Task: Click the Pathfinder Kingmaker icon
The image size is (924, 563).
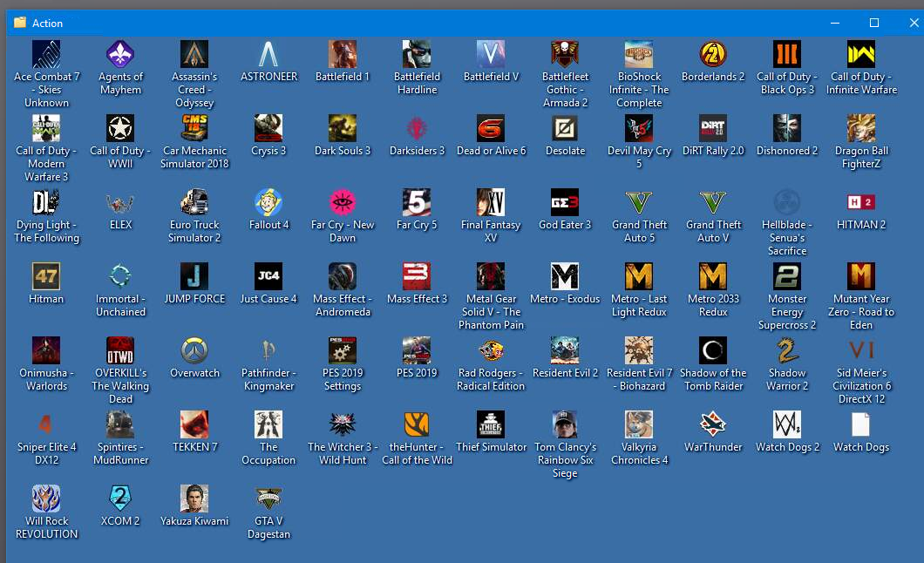Action: tap(268, 351)
